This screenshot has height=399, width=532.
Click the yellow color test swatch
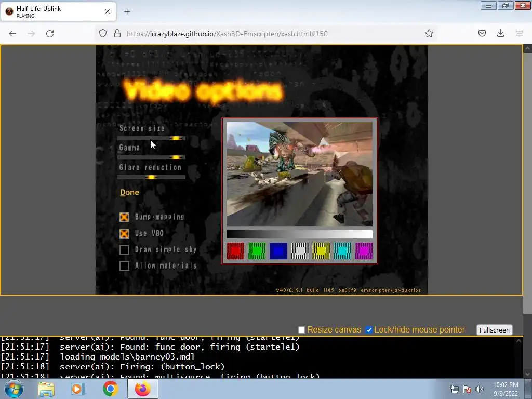[x=321, y=251]
